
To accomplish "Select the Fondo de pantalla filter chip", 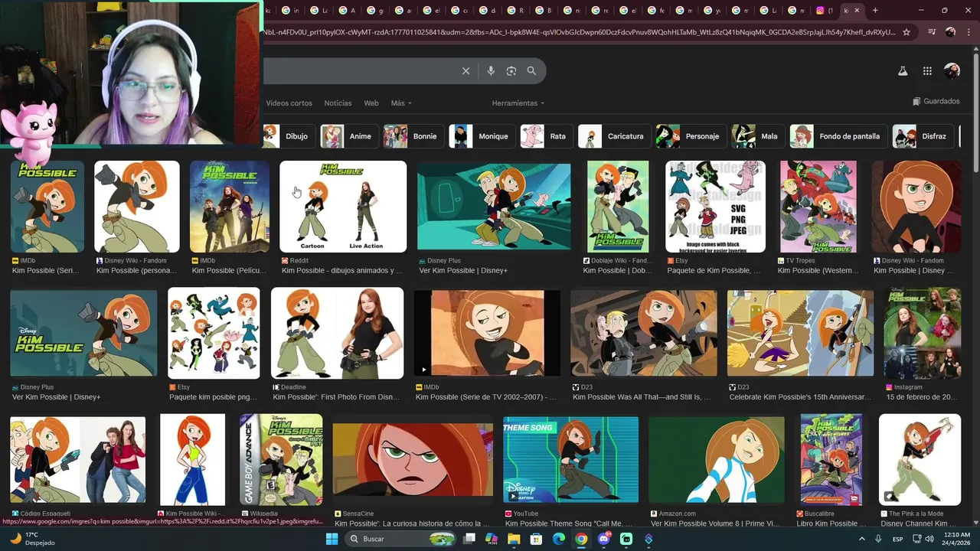I will [x=838, y=136].
